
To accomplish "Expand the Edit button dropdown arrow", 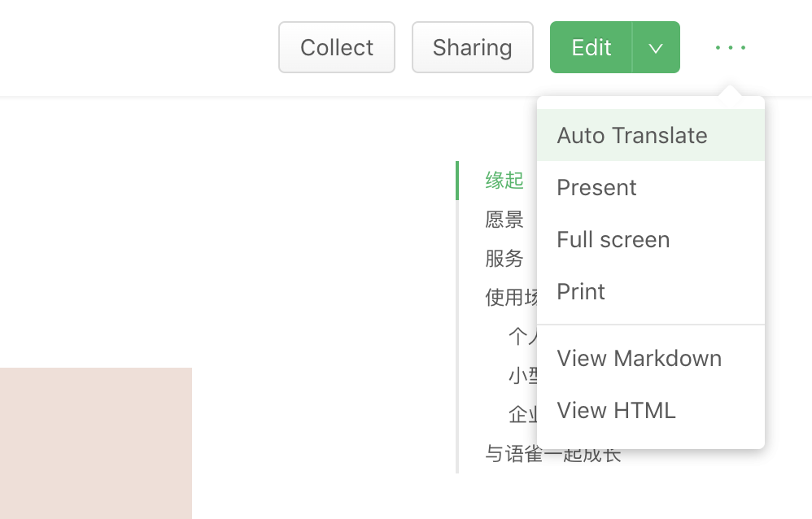I will (656, 48).
